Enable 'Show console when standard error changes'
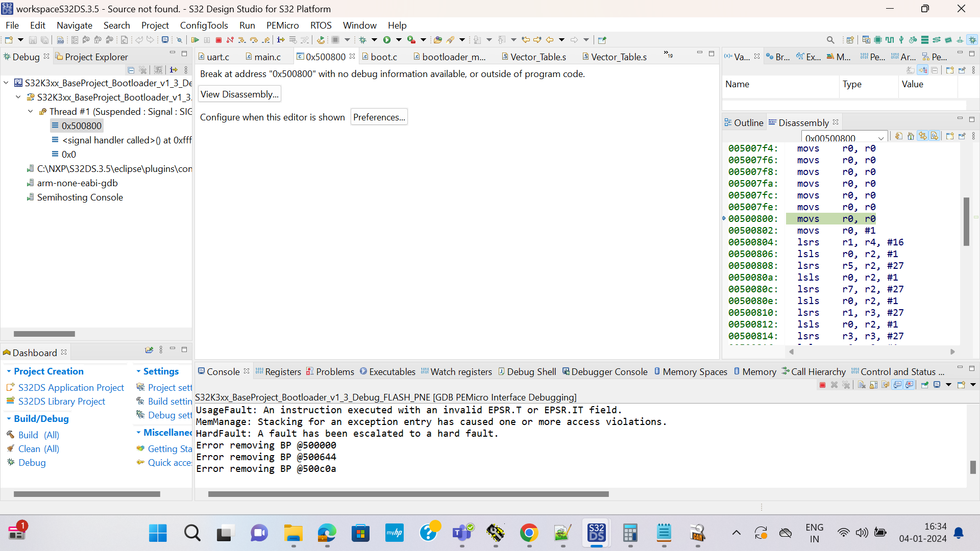Viewport: 980px width, 551px height. (x=910, y=385)
